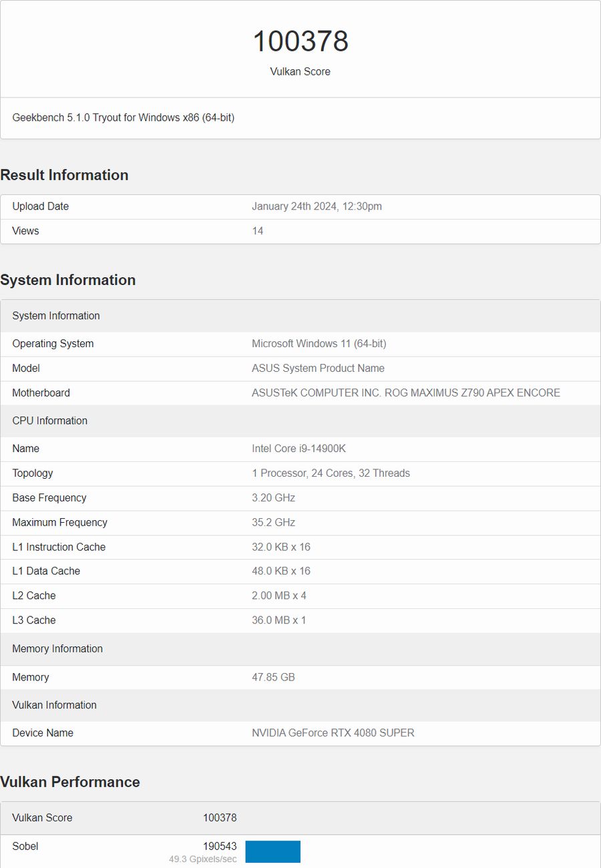The height and width of the screenshot is (868, 601).
Task: Click the Vulkan Performance heading
Action: [x=70, y=782]
